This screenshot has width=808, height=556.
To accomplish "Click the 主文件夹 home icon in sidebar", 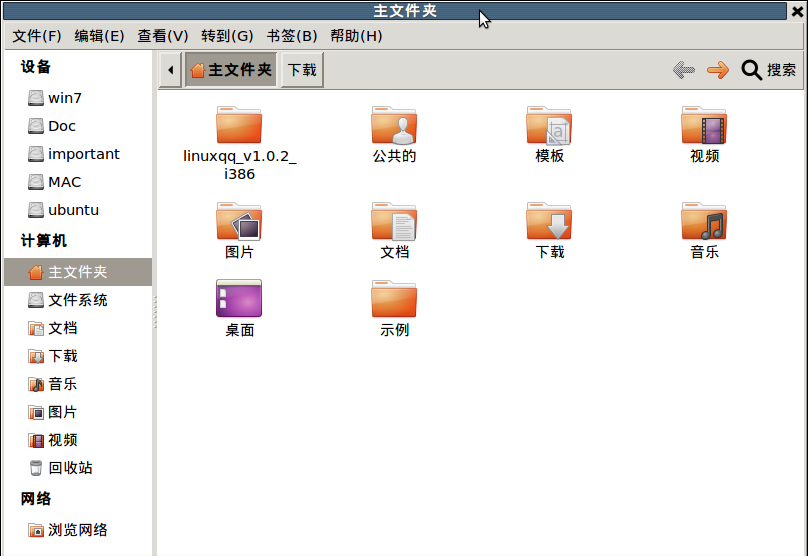I will point(36,272).
